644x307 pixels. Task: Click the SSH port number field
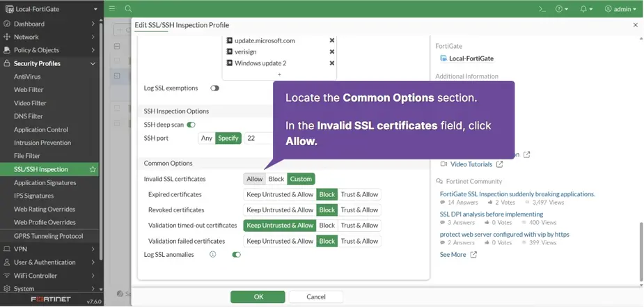[x=259, y=139]
